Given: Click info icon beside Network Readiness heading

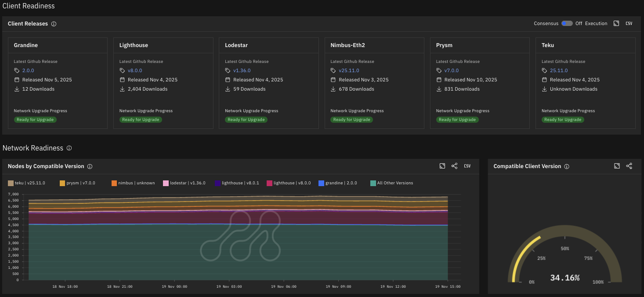Looking at the screenshot, I should [69, 148].
